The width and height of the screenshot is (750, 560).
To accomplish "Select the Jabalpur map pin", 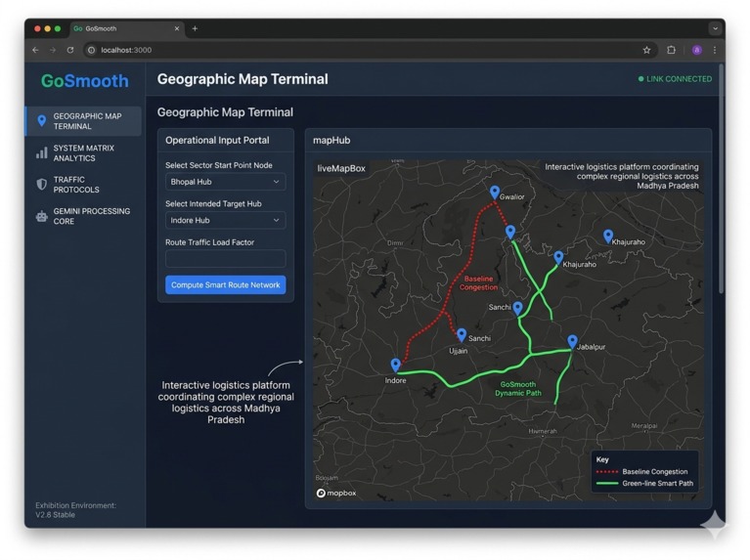I will tap(572, 341).
